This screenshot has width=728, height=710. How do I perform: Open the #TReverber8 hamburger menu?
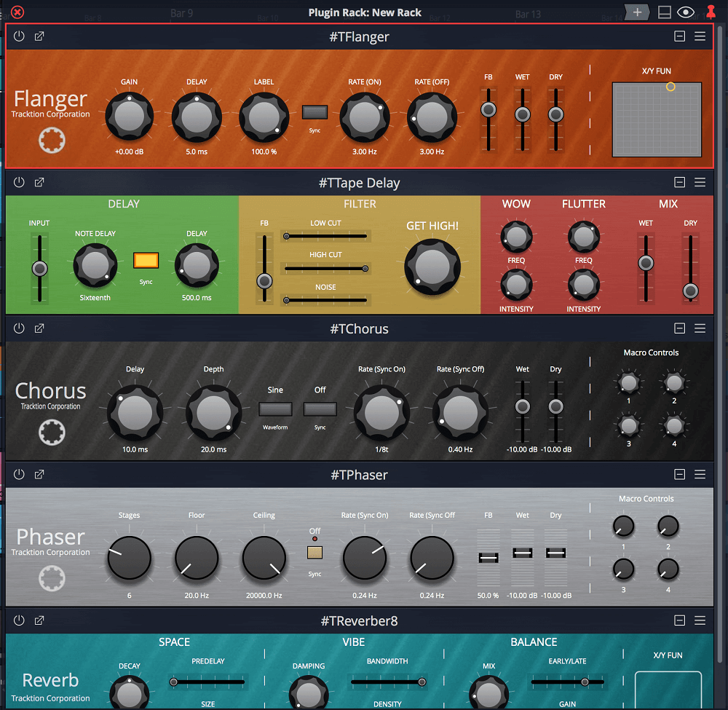[x=700, y=620]
